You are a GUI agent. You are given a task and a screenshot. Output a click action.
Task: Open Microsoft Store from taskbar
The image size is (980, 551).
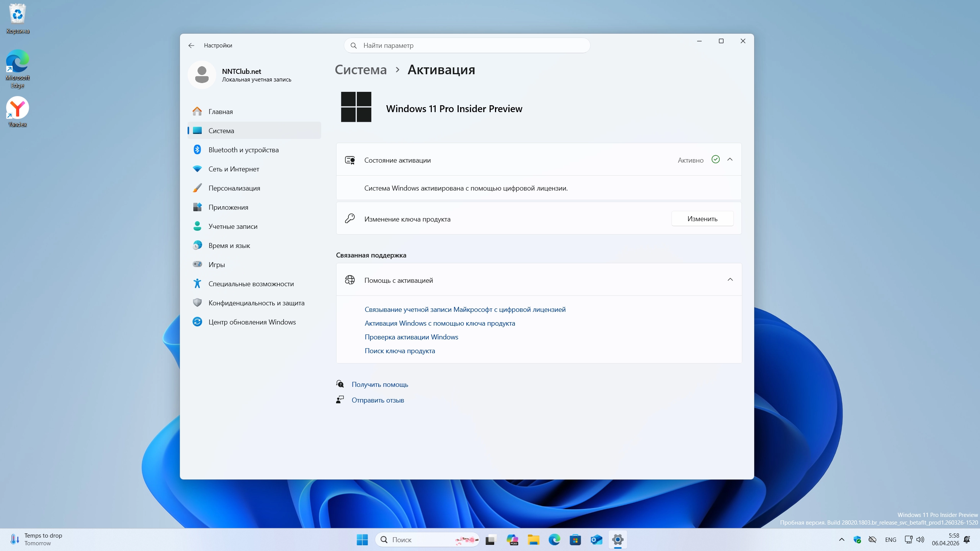(575, 540)
